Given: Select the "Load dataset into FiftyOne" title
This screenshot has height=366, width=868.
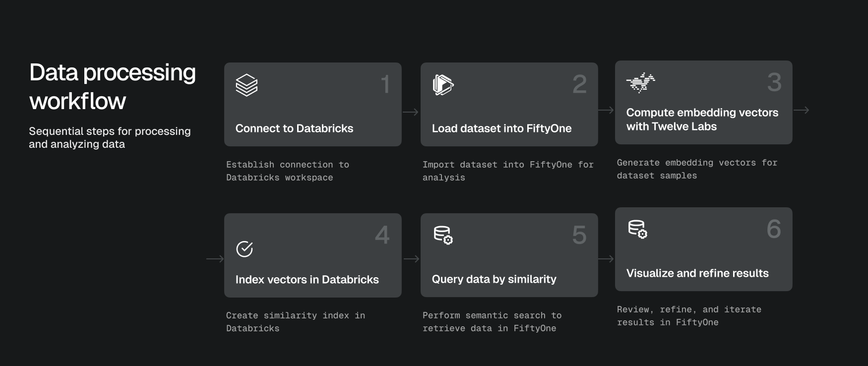Looking at the screenshot, I should [x=501, y=128].
